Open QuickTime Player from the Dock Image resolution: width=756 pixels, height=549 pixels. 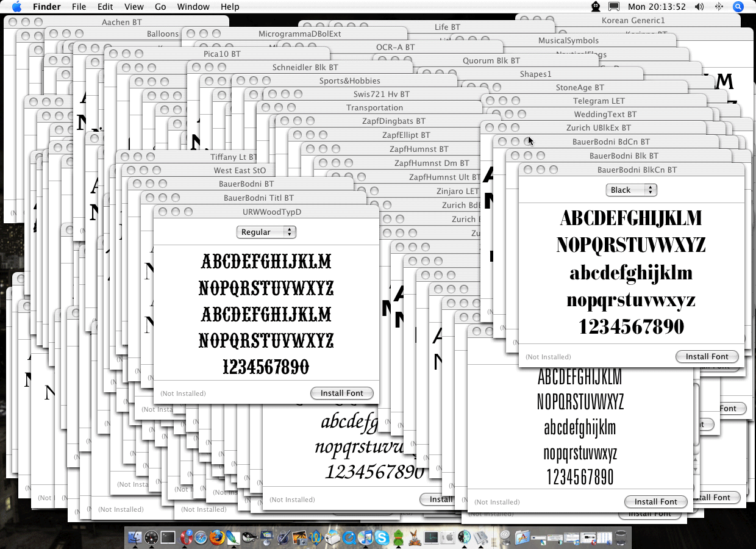[x=349, y=538]
